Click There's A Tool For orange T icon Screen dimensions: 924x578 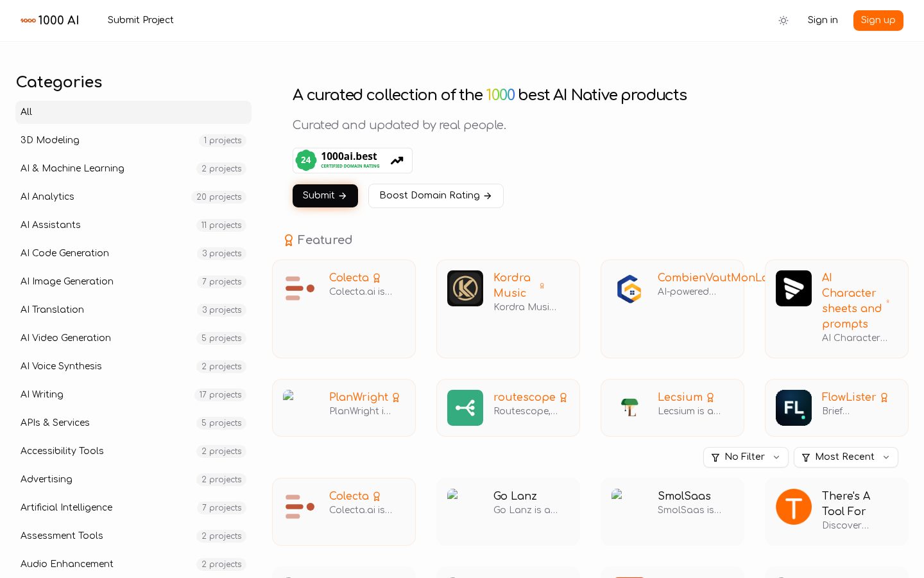[794, 507]
